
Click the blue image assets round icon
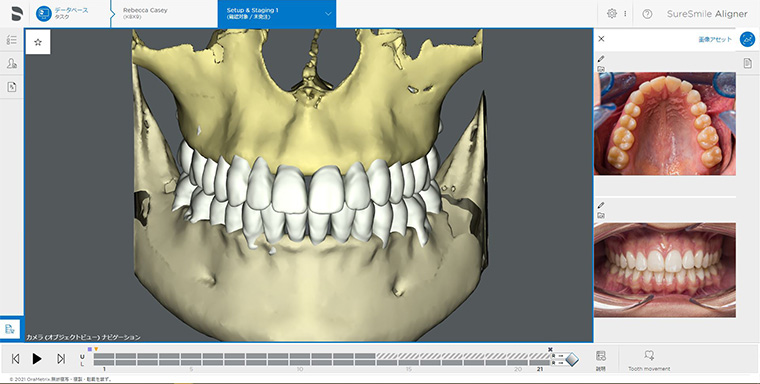(747, 39)
